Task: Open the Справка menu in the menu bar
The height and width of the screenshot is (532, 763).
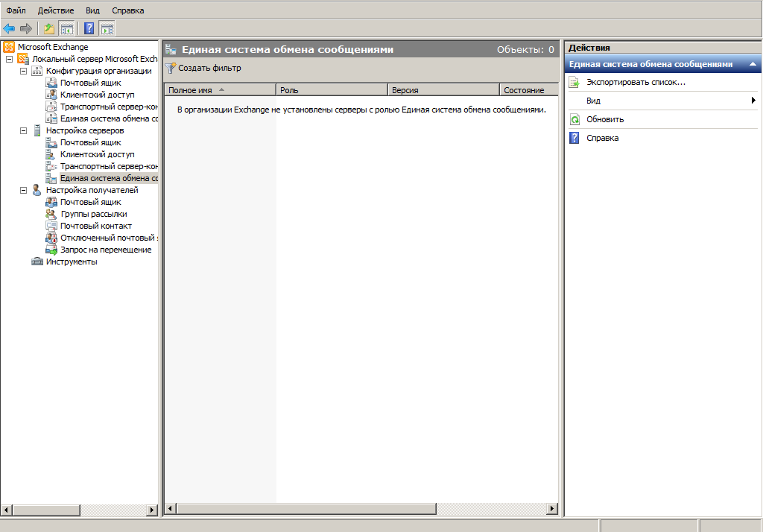Action: point(128,10)
